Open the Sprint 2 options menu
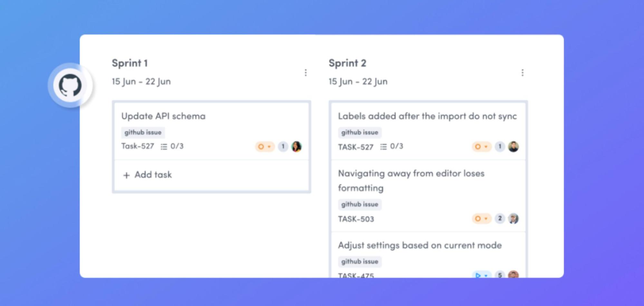 (523, 72)
